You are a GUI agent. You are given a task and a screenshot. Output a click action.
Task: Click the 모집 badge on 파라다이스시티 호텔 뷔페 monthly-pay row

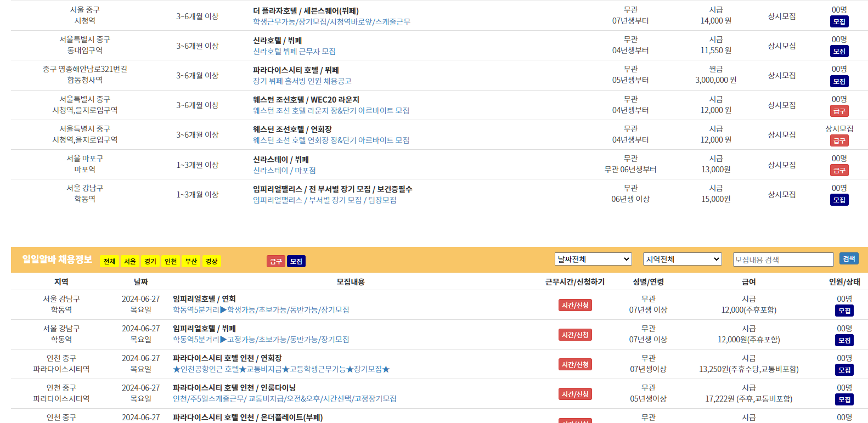pos(839,81)
